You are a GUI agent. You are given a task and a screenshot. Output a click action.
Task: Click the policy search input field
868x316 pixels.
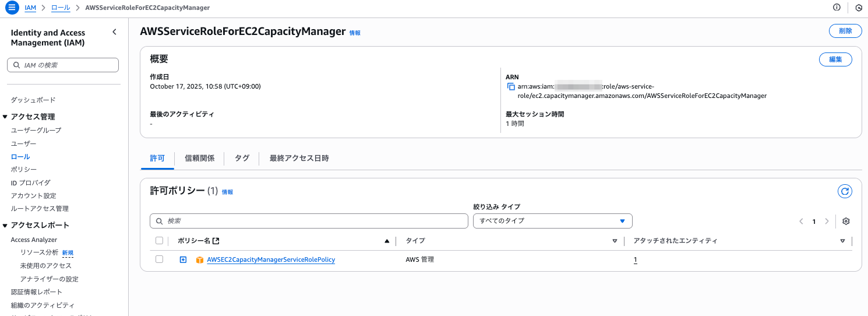click(309, 221)
